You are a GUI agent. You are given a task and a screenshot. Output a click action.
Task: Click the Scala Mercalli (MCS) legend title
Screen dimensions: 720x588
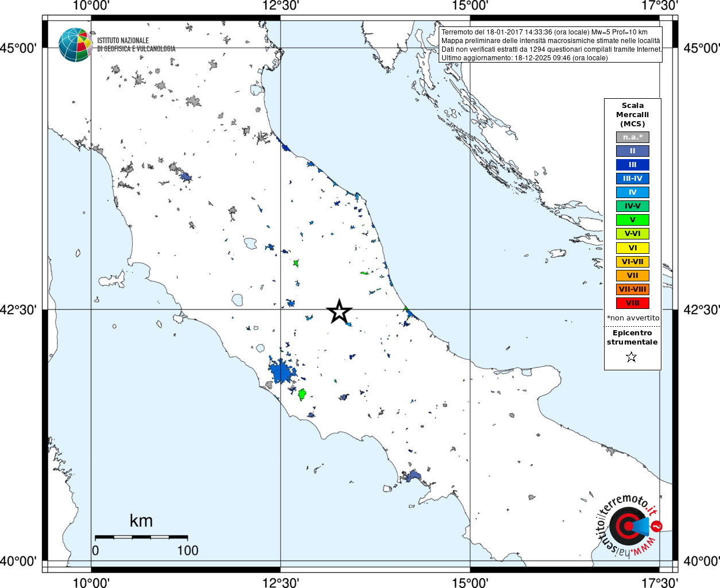tap(633, 114)
